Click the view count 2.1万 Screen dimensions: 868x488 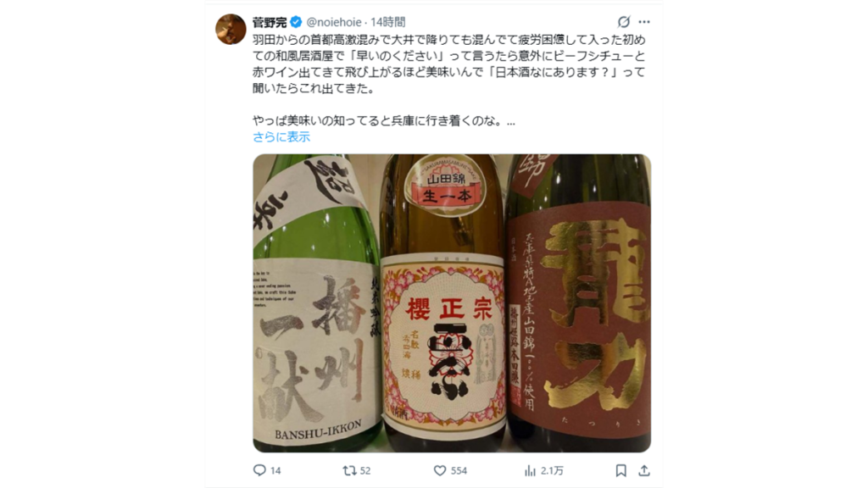click(x=552, y=470)
